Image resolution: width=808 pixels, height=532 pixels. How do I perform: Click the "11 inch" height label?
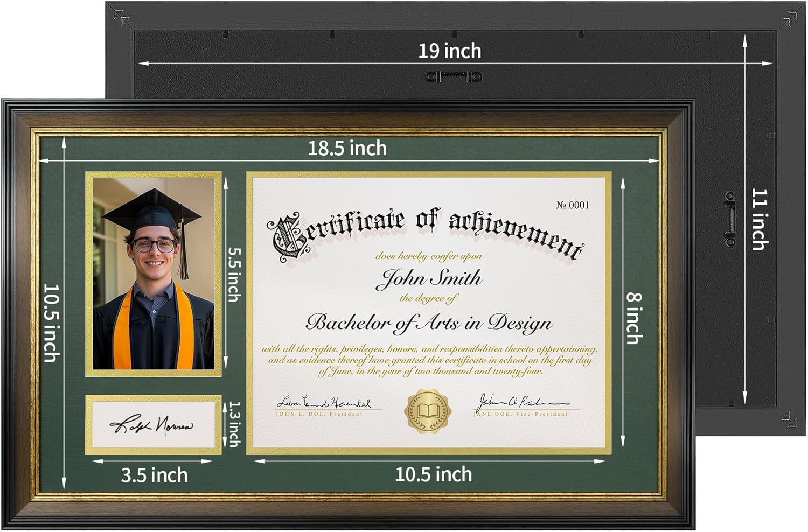(x=760, y=219)
